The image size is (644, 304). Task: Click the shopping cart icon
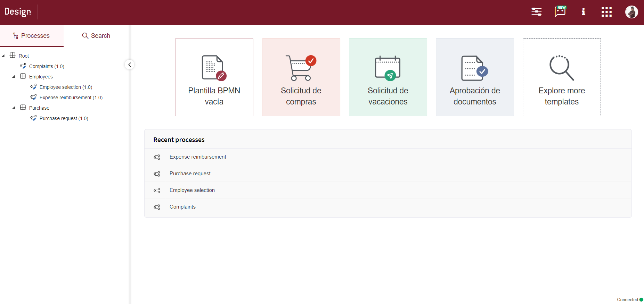[x=301, y=68]
